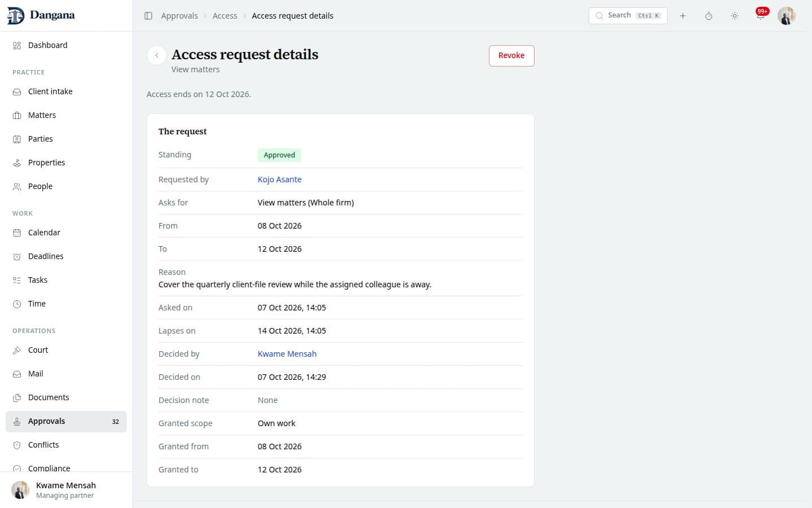The image size is (812, 508).
Task: Click the Approvals count badge 32
Action: [116, 422]
